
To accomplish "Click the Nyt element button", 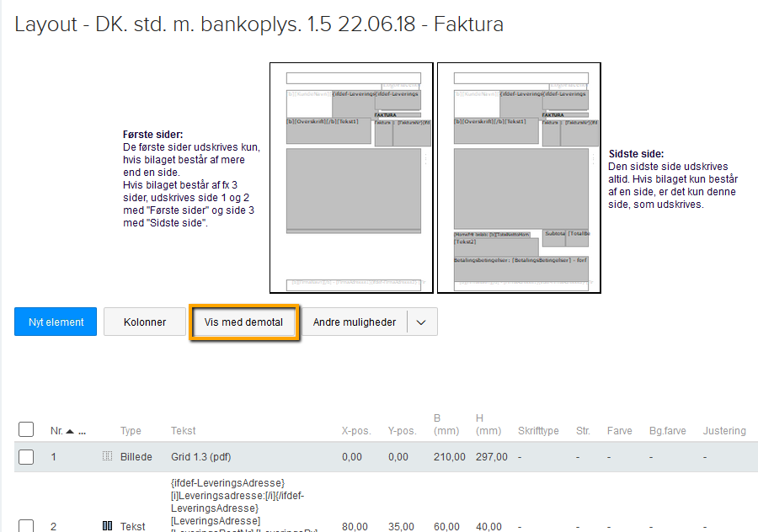I will pos(55,322).
